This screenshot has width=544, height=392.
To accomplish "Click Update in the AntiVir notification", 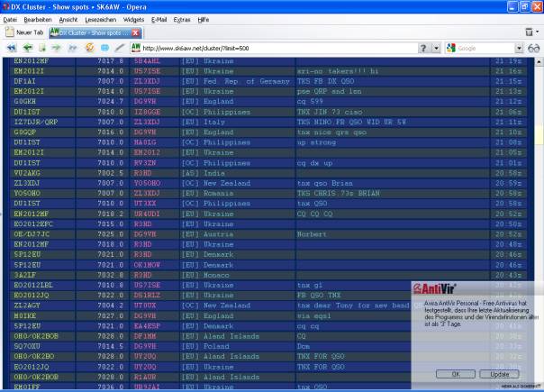I will 499,374.
